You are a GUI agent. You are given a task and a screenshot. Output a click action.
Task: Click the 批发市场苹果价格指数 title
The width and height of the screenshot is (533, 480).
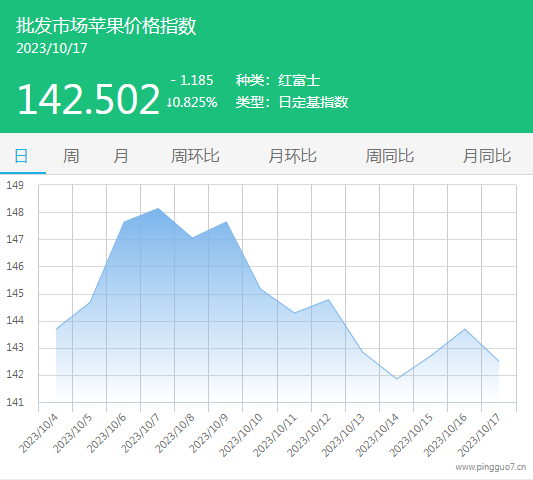(106, 25)
